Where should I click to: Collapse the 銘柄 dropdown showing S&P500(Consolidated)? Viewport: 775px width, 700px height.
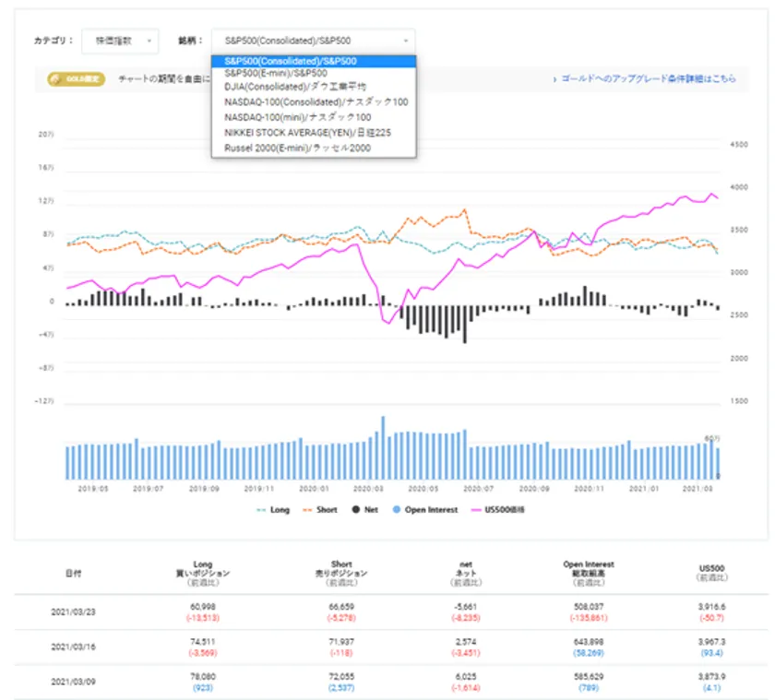pos(313,41)
